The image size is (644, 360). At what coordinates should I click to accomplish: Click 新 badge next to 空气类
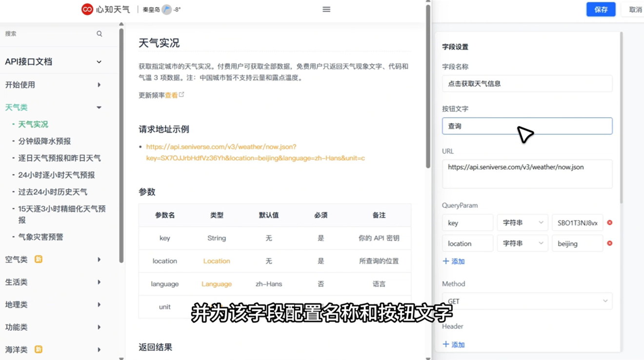[38, 259]
